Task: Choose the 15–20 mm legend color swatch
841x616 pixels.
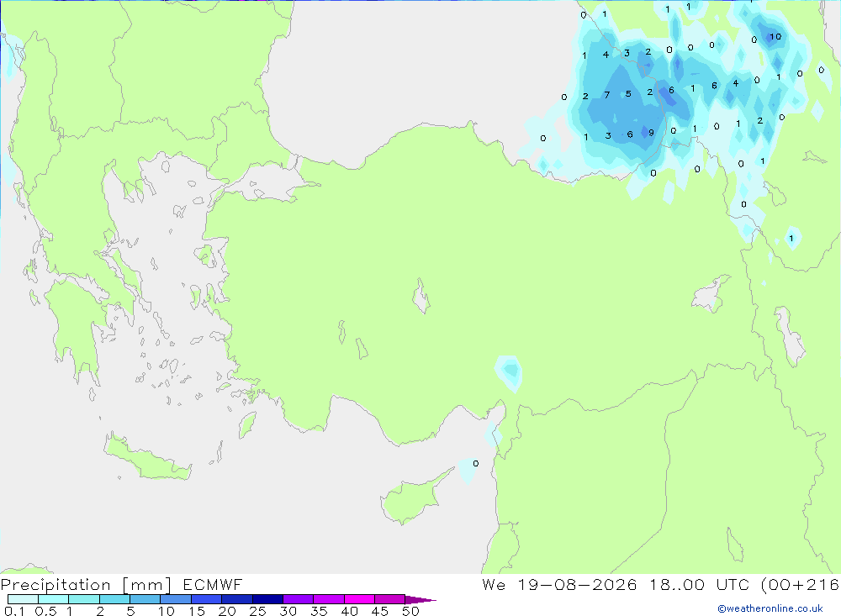Action: 206,599
